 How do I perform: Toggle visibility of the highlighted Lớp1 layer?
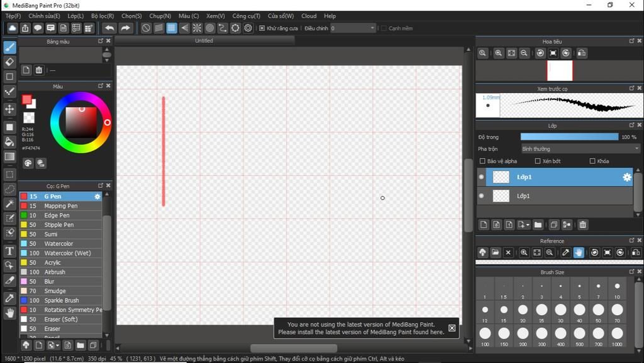(481, 177)
